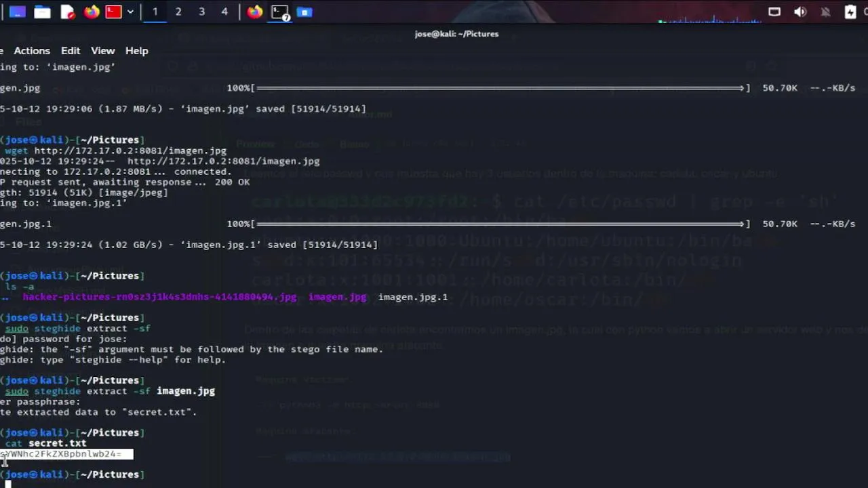Switch to workspace 3
The height and width of the screenshot is (488, 868).
[x=201, y=12]
